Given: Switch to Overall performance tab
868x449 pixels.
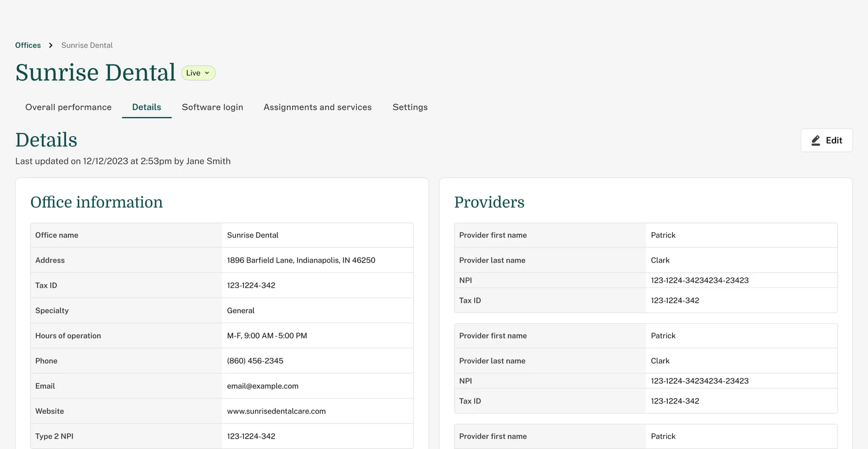Looking at the screenshot, I should (68, 107).
